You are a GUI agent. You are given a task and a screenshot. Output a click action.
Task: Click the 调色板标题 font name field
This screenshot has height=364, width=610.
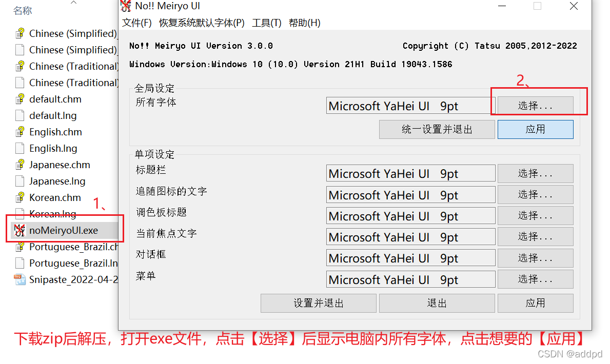click(x=410, y=216)
